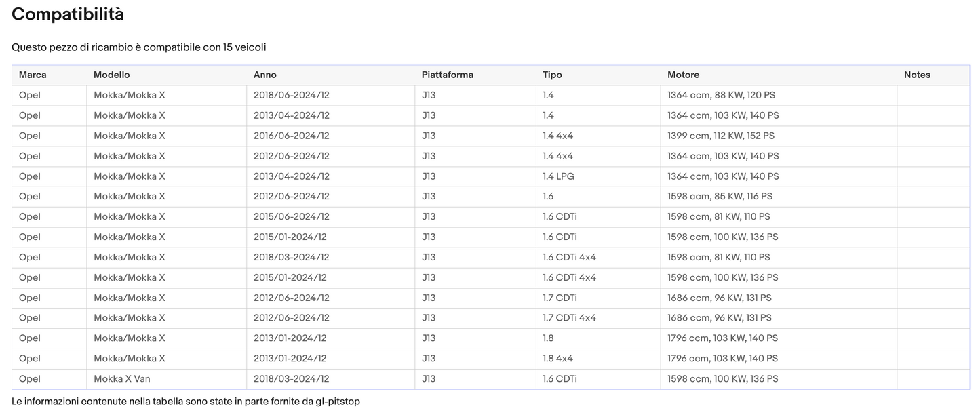
Task: Click the Notes column header
Action: pos(917,75)
